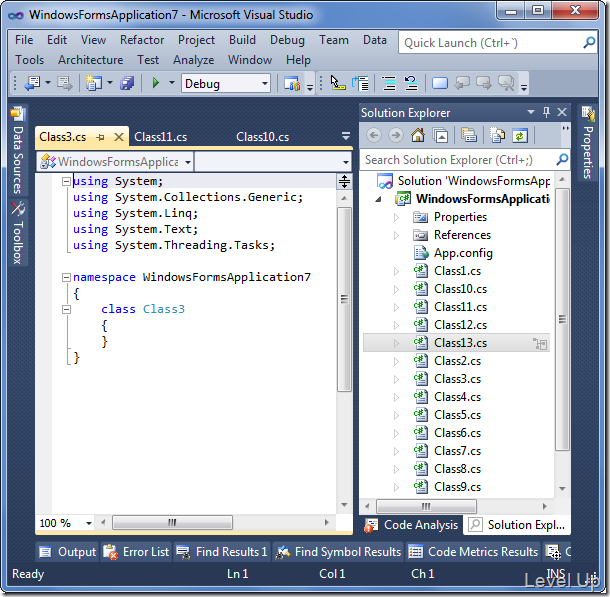The height and width of the screenshot is (597, 610).
Task: Click the Save All toolbar icon
Action: tap(127, 83)
